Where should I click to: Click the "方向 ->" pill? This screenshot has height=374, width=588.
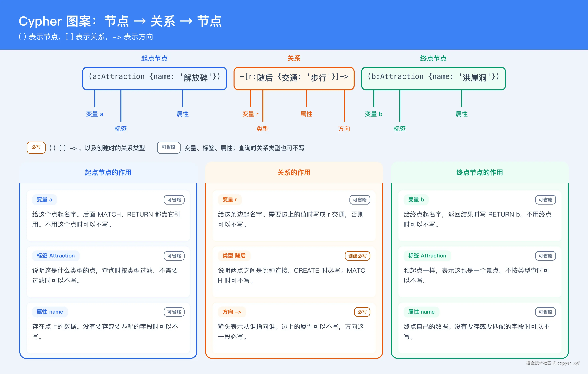232,312
